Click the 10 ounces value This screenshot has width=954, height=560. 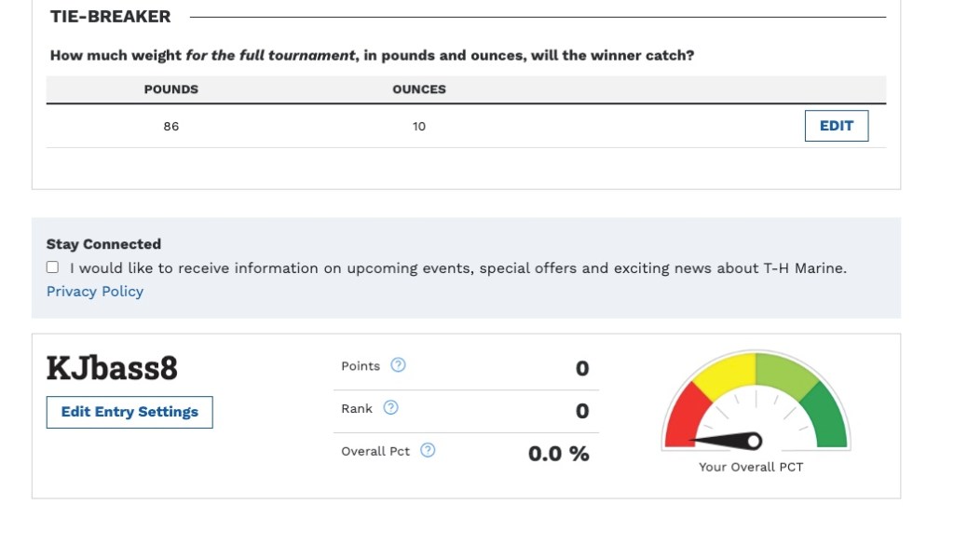(x=419, y=126)
